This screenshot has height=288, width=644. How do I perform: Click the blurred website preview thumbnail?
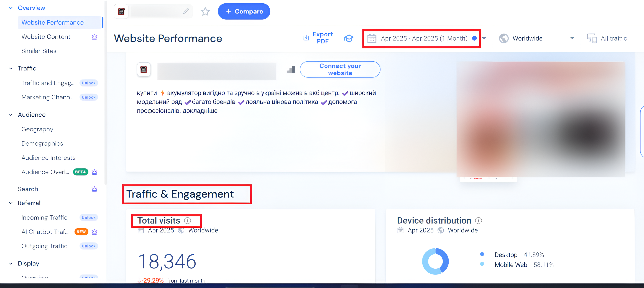(x=541, y=119)
